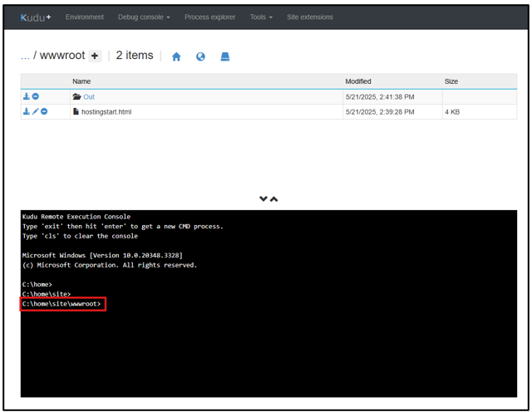Delete the Out folder

click(36, 97)
